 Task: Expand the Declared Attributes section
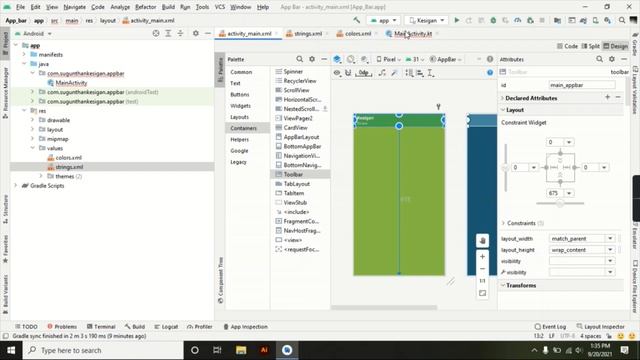click(x=502, y=98)
